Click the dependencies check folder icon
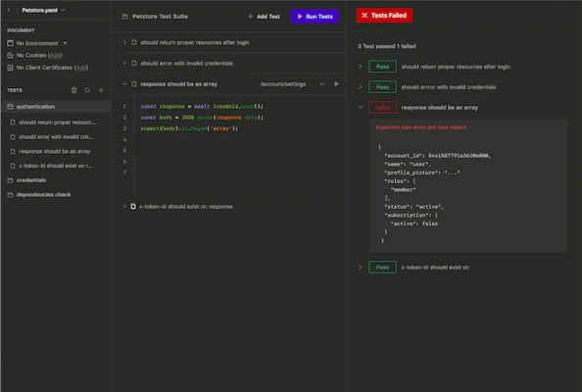This screenshot has height=392, width=582. (x=10, y=194)
